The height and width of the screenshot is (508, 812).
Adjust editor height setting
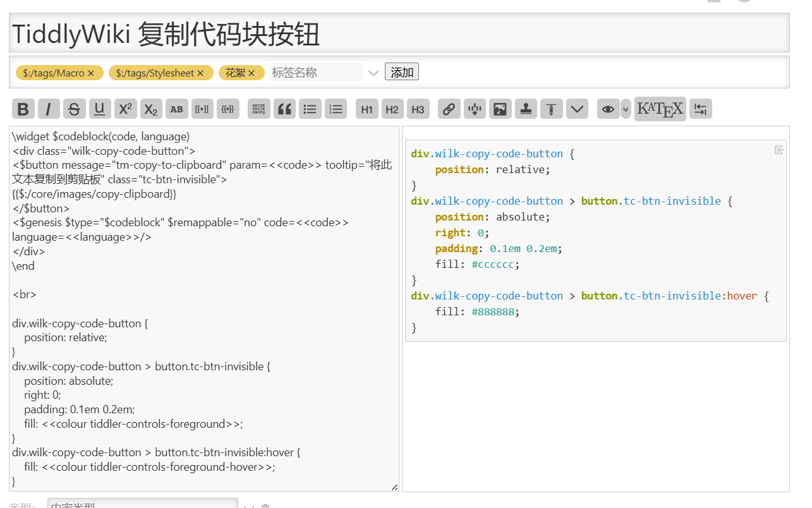coord(552,109)
